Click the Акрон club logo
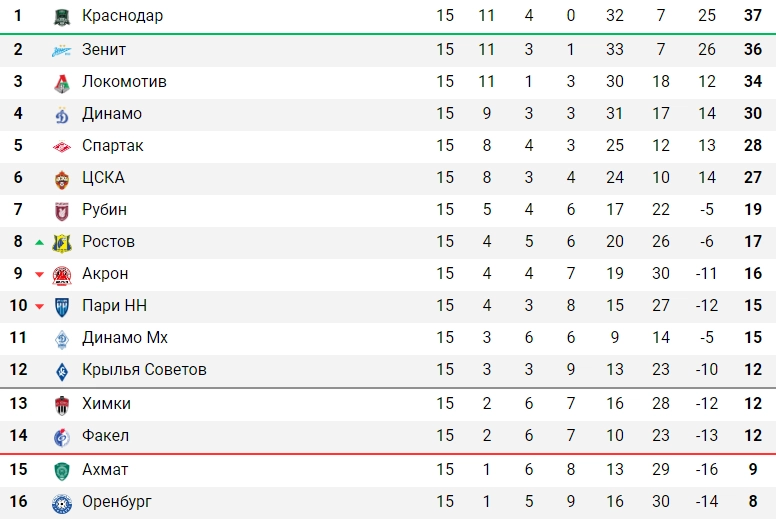Image resolution: width=776 pixels, height=520 pixels. click(x=62, y=274)
